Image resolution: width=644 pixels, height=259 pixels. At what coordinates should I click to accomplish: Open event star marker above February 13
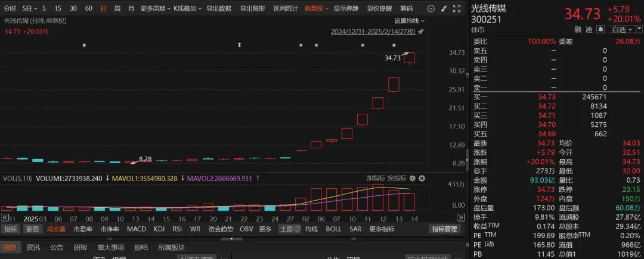click(x=394, y=45)
